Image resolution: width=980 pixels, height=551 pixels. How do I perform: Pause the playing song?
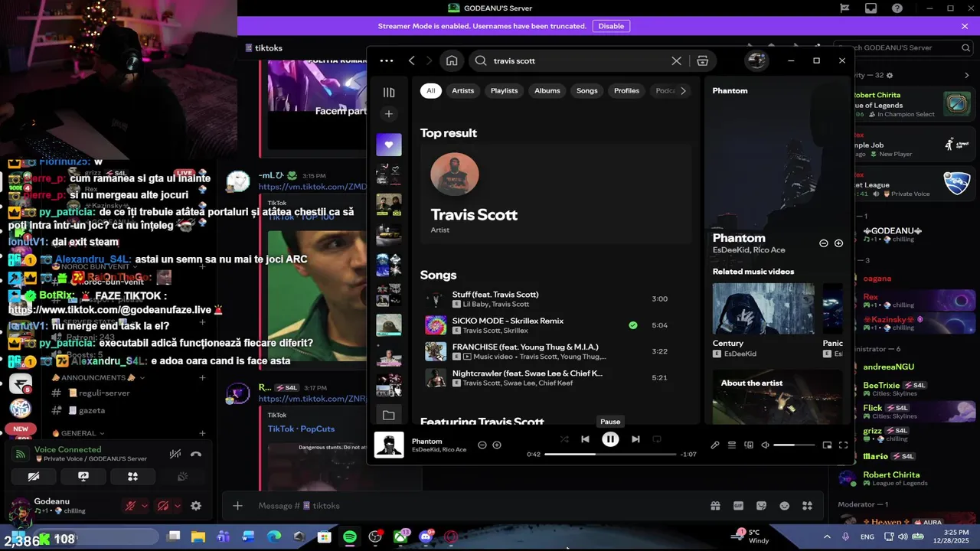tap(610, 439)
